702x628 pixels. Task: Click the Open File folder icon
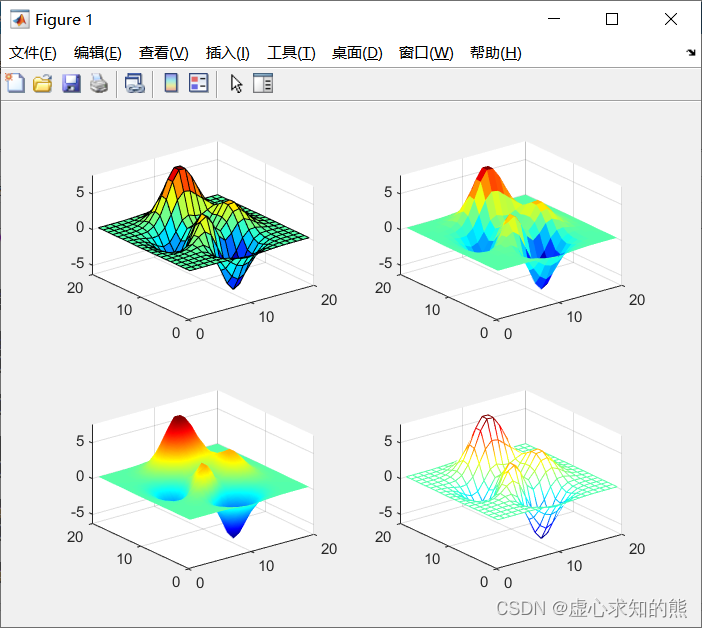[43, 84]
